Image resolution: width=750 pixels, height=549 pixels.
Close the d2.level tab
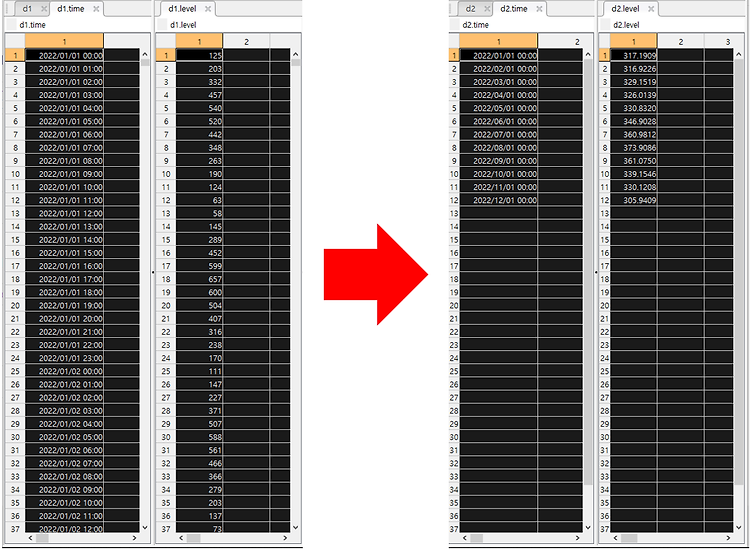(x=651, y=9)
